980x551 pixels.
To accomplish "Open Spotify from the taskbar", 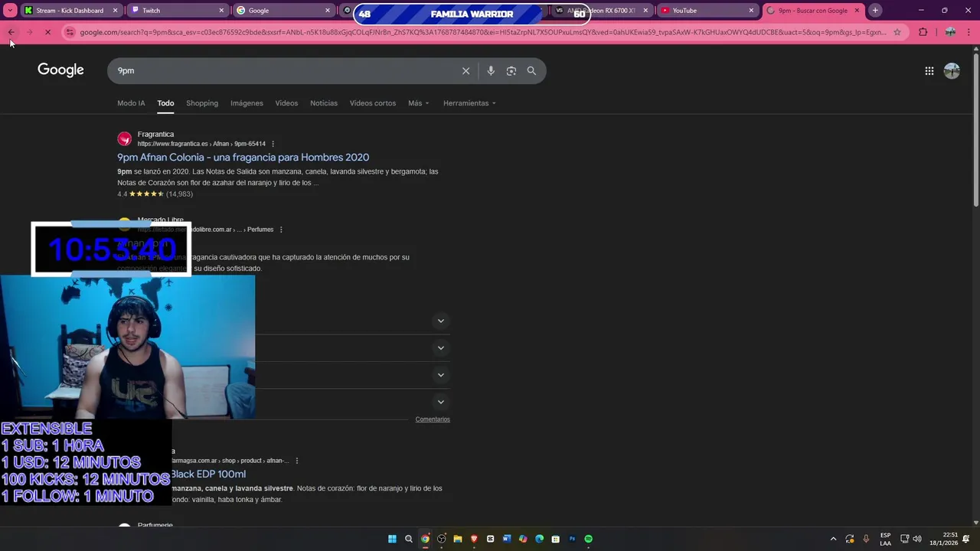I will (x=588, y=539).
